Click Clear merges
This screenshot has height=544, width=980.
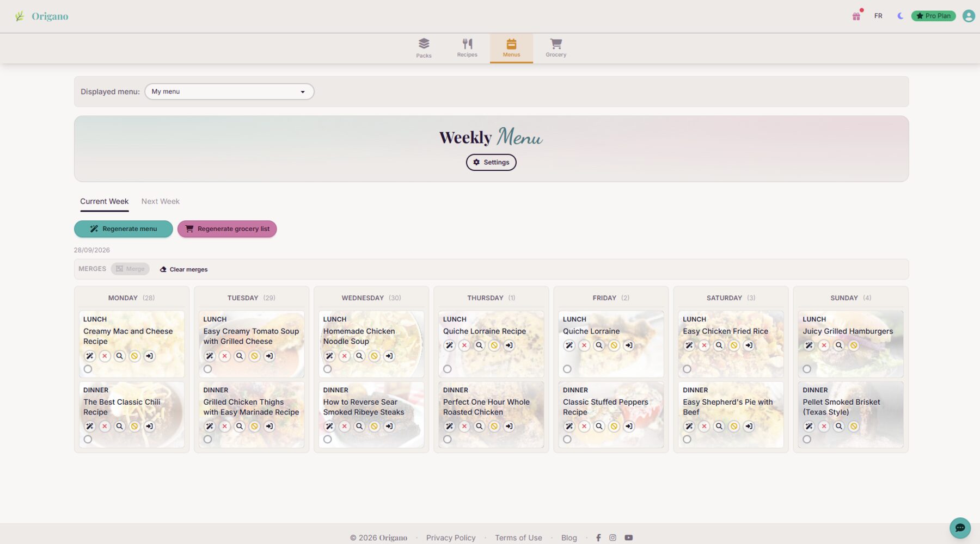click(183, 269)
